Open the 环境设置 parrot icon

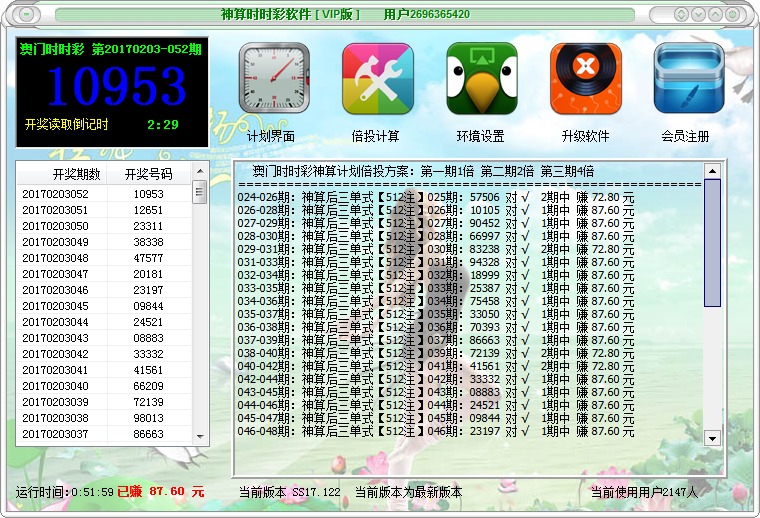tap(482, 78)
